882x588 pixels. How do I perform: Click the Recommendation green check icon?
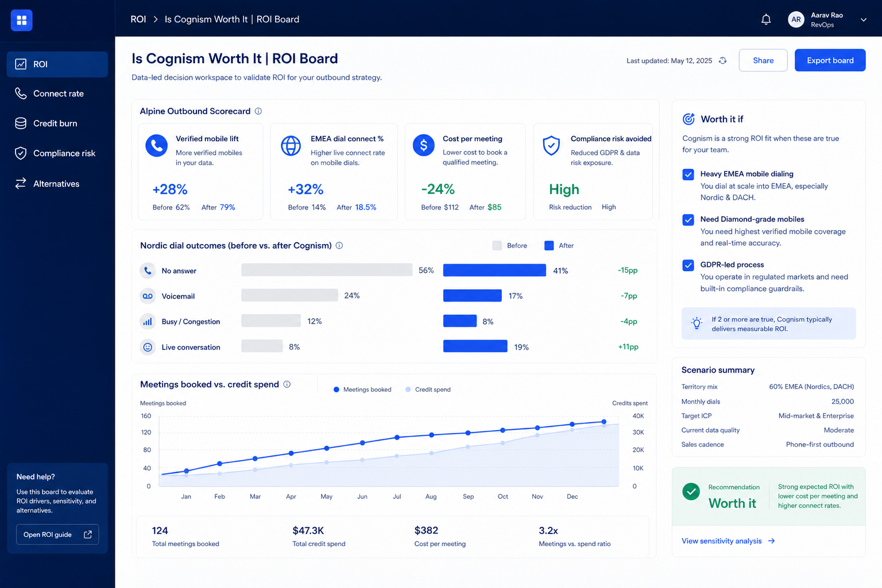click(x=691, y=492)
